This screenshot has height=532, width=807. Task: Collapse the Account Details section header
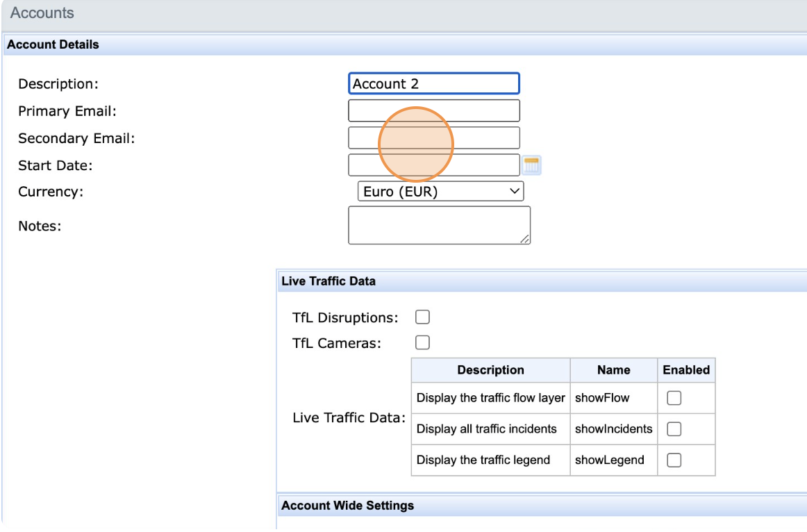coord(53,45)
